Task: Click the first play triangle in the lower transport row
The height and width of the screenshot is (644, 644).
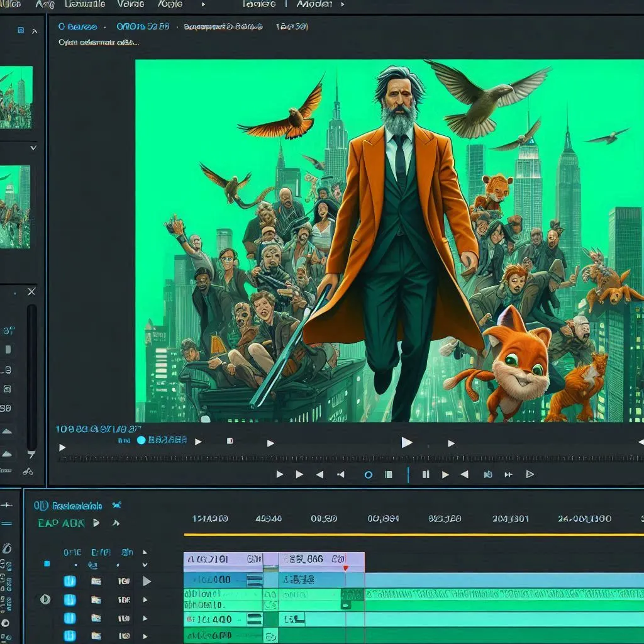Action: [280, 474]
